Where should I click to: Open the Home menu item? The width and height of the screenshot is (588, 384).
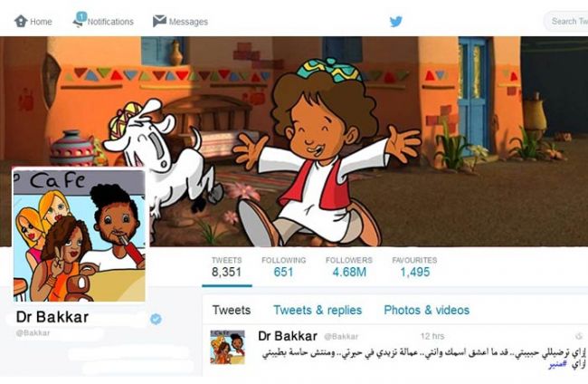click(33, 22)
